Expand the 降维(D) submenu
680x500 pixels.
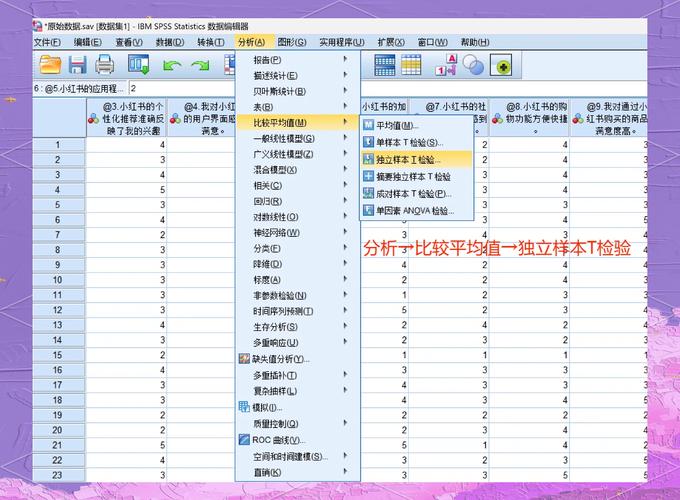point(298,264)
